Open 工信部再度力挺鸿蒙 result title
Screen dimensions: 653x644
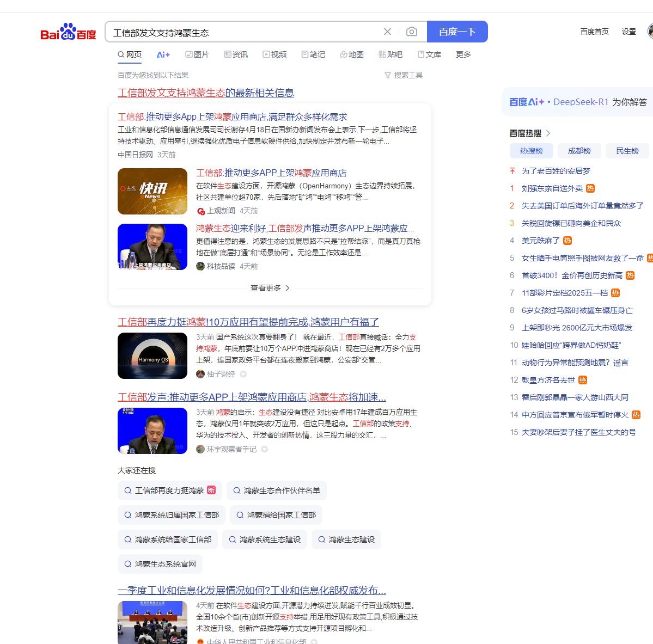coord(248,322)
